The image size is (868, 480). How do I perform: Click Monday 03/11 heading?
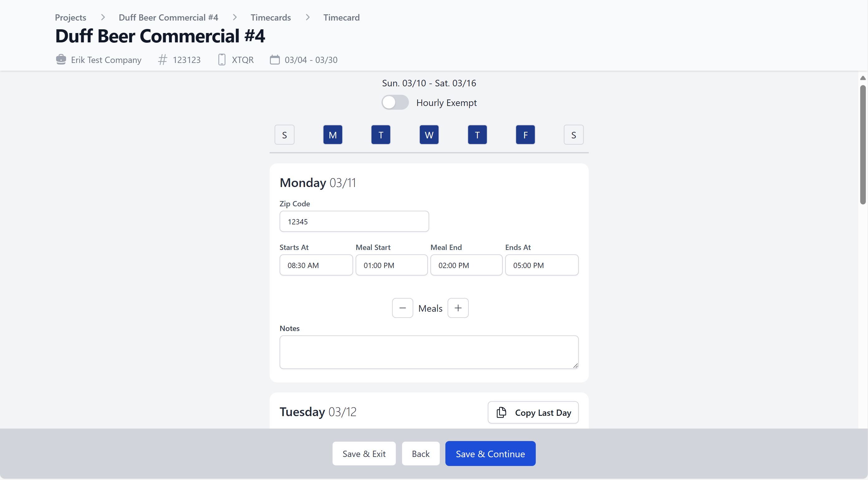318,183
